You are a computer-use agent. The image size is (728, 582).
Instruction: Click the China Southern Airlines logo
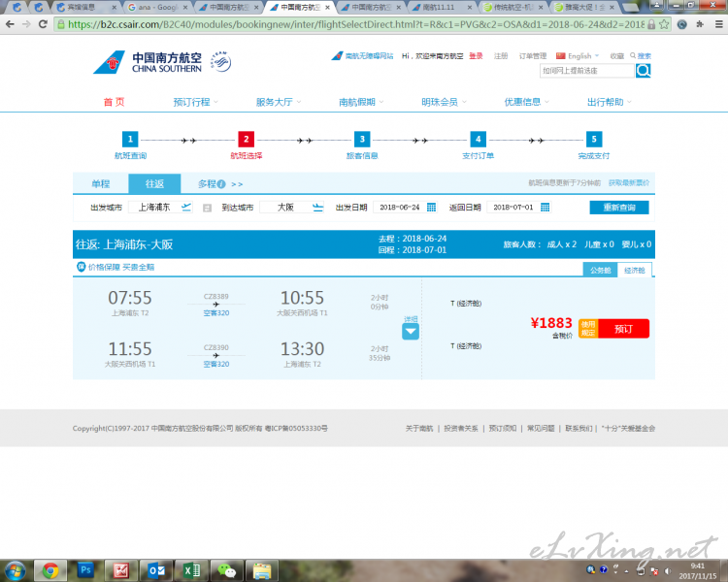pos(148,62)
